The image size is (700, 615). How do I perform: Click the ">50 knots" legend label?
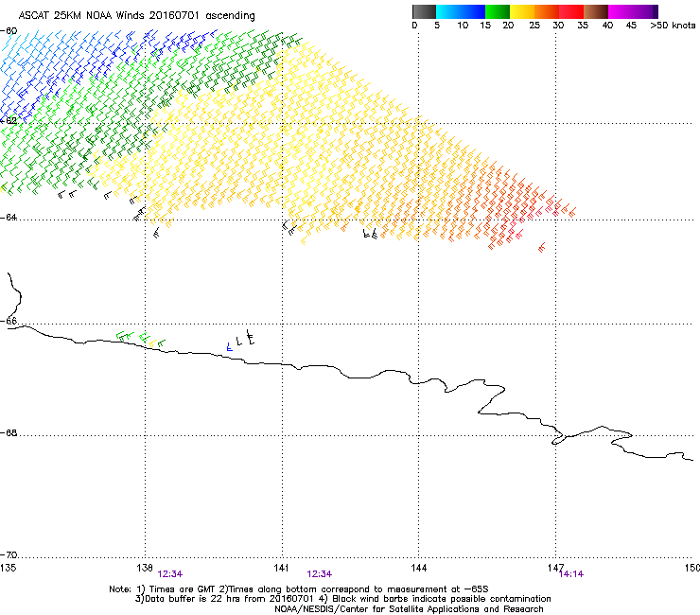(x=673, y=26)
